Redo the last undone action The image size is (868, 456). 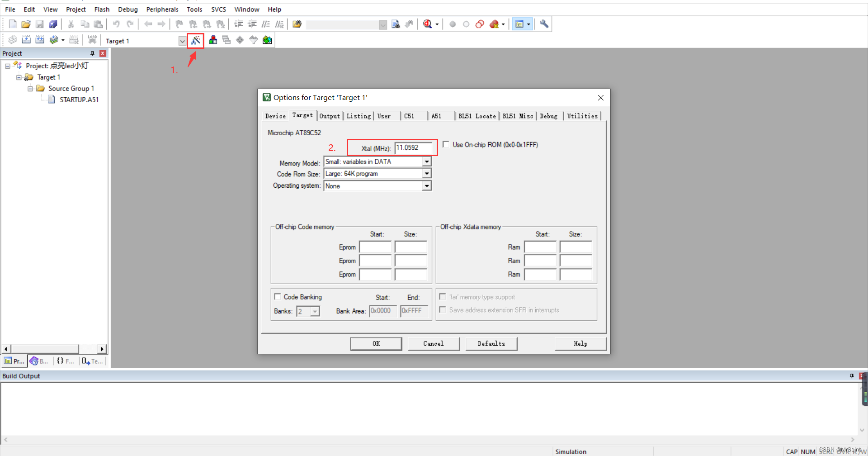pos(130,24)
